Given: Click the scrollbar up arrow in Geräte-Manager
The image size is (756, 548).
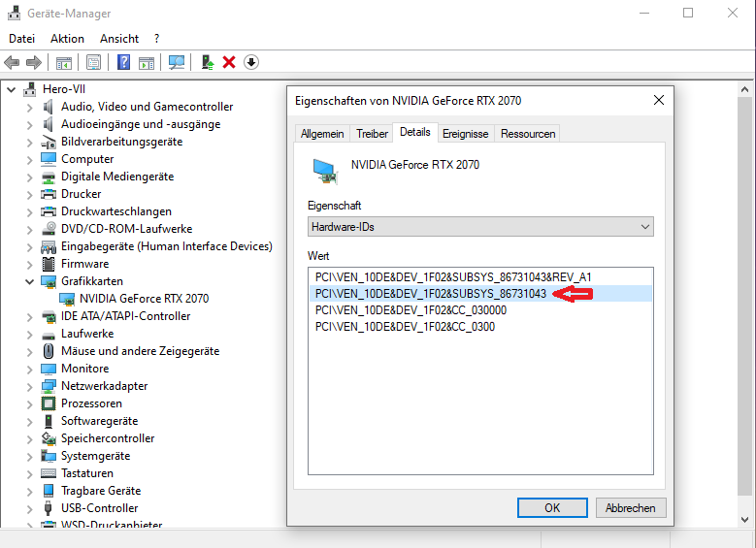Looking at the screenshot, I should point(744,89).
